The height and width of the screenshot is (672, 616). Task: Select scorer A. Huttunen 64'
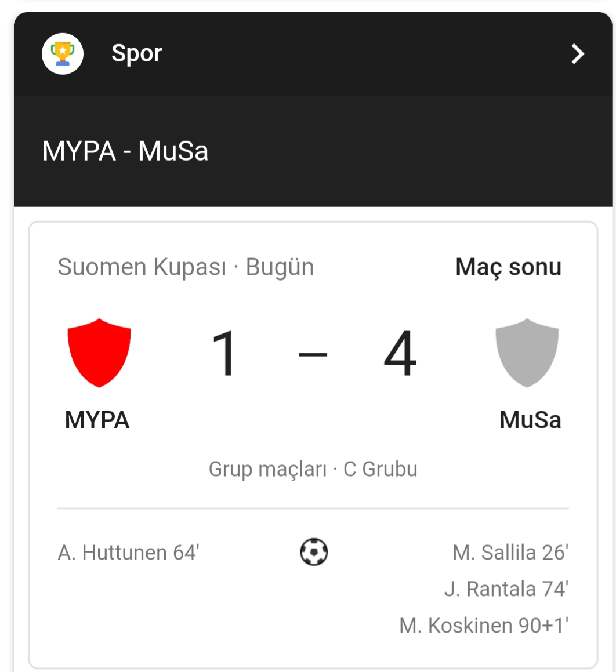pos(129,553)
